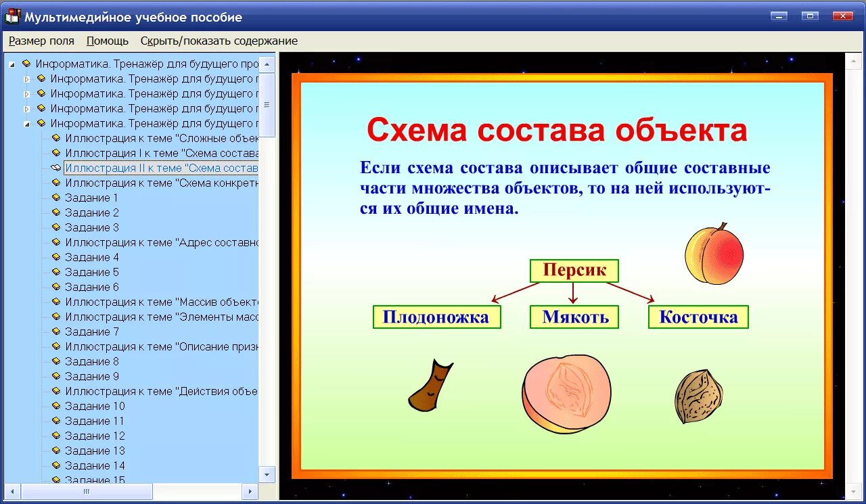Click the book icon beside Задание 9
This screenshot has width=866, height=504.
pos(56,376)
